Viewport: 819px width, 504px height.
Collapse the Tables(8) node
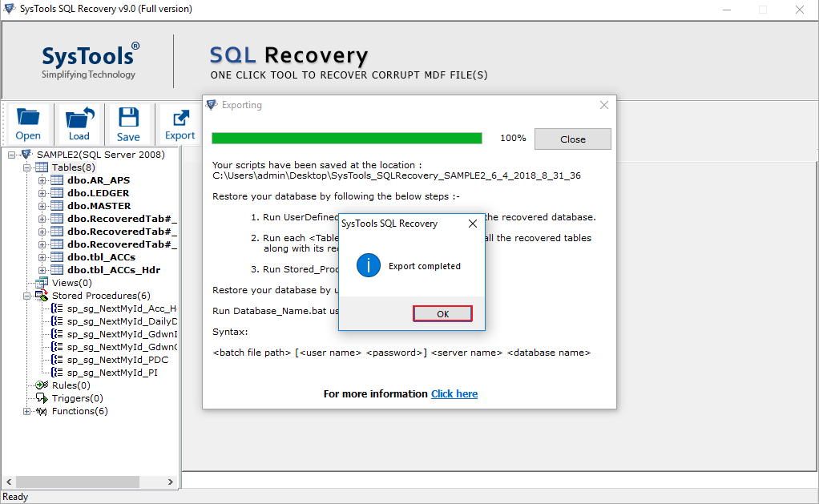click(26, 167)
